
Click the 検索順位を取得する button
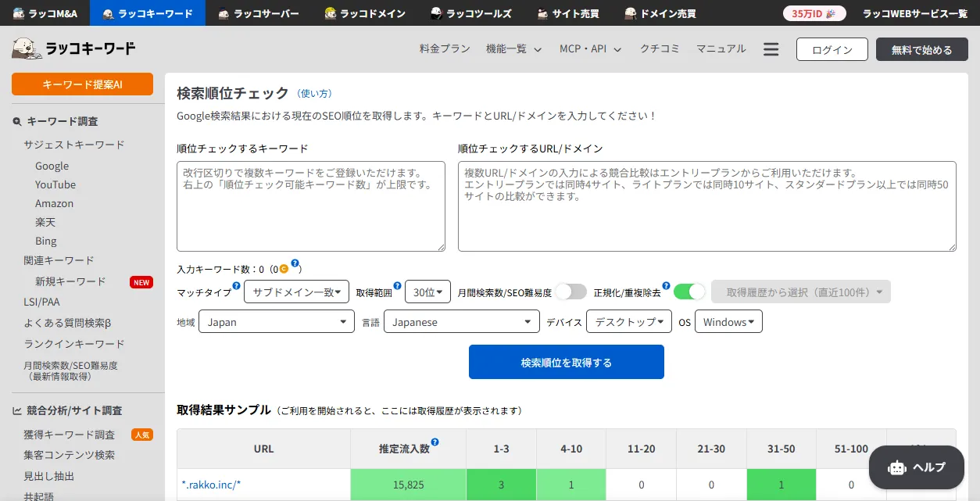point(567,362)
